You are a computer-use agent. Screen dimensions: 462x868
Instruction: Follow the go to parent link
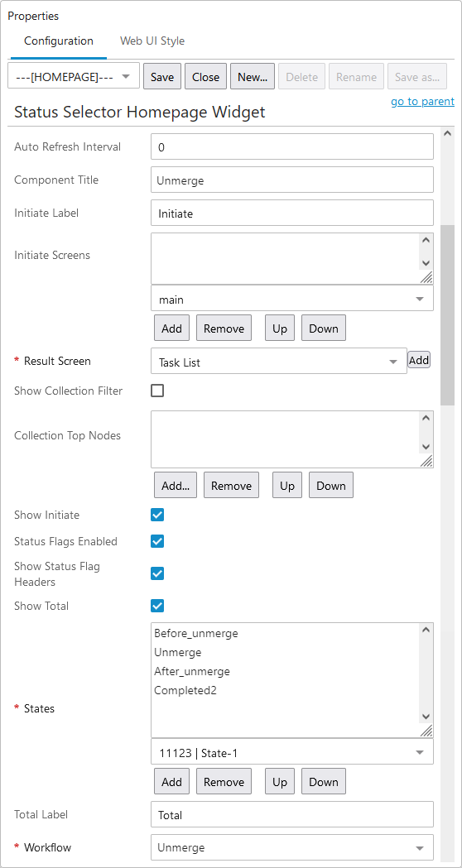(422, 101)
